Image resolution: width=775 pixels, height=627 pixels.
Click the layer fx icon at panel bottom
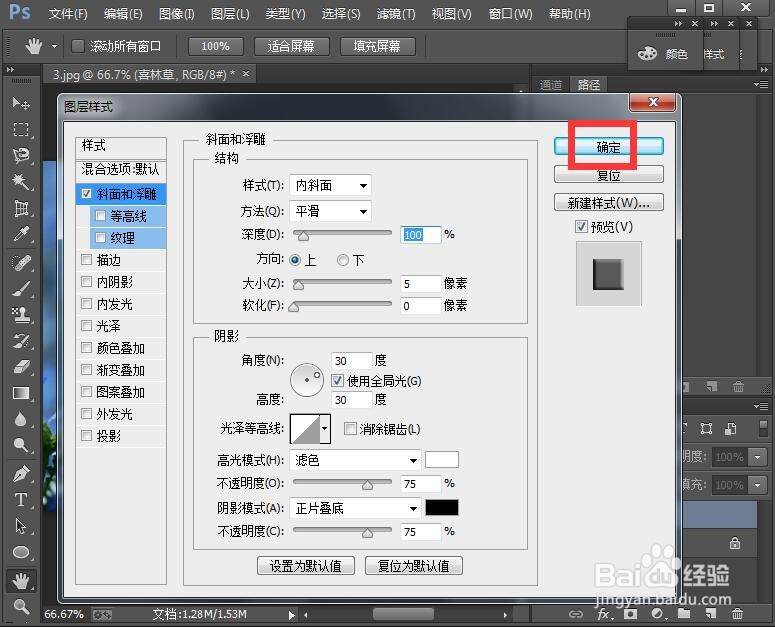coord(604,614)
